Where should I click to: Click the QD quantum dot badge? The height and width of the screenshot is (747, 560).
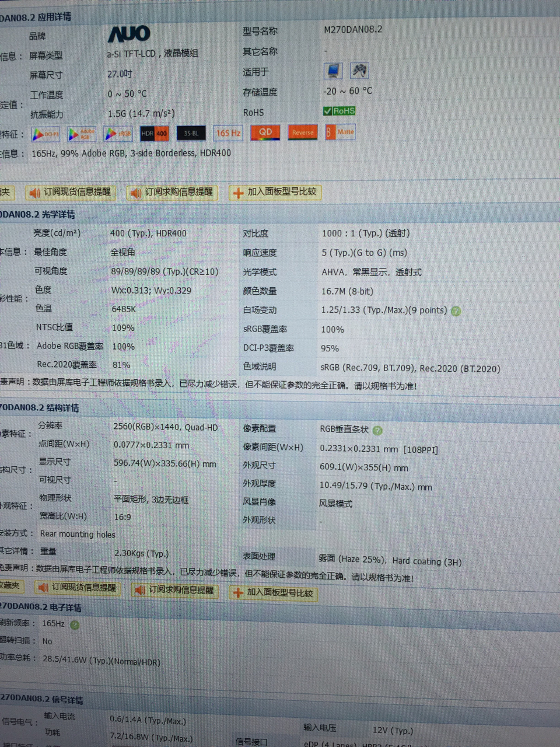point(265,132)
